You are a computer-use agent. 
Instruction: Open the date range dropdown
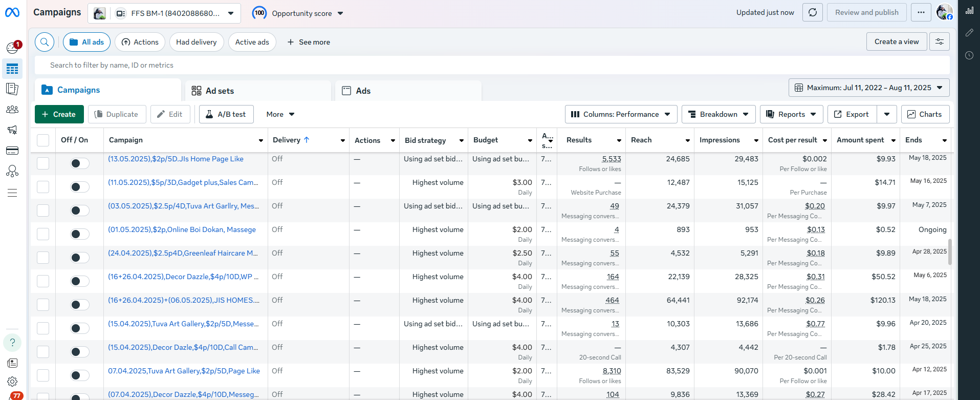[x=868, y=88]
